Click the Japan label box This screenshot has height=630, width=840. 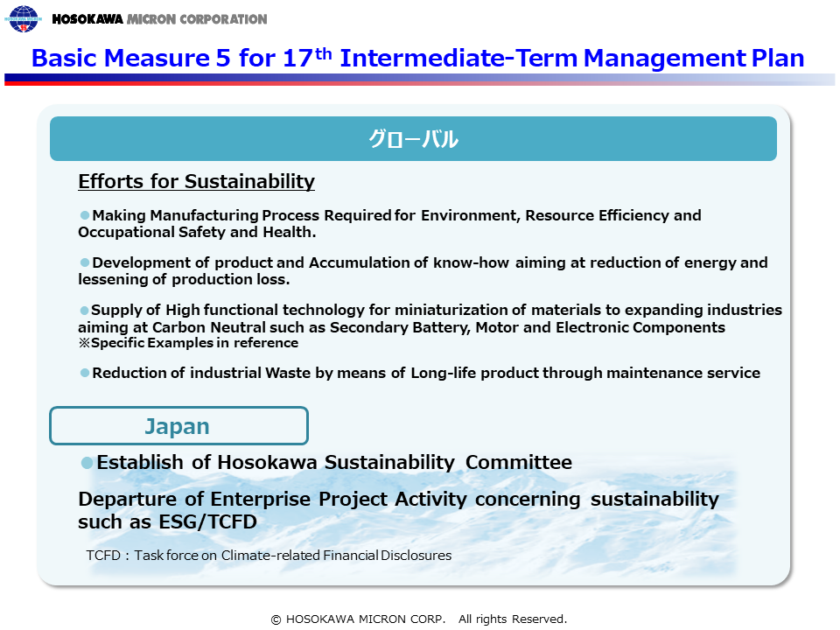[178, 426]
